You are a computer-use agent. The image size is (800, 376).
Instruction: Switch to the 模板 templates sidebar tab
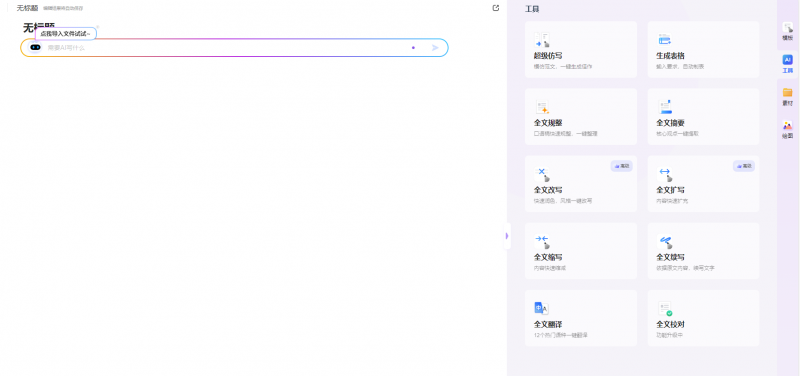788,32
